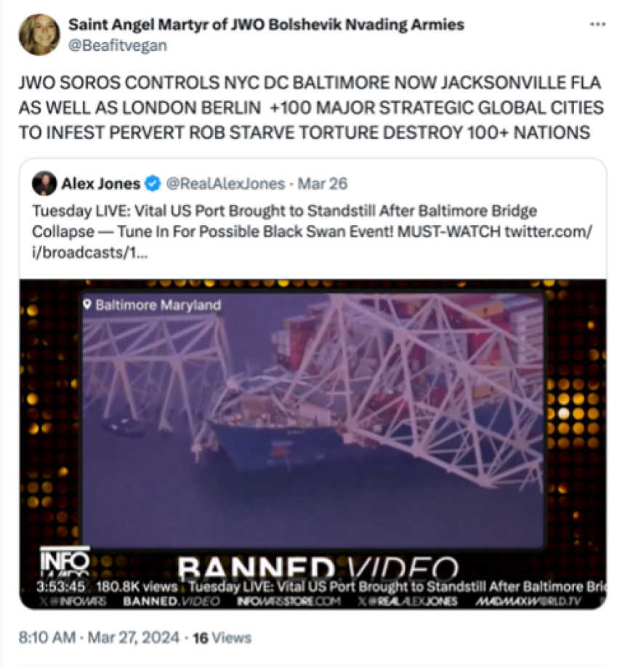Open the twitter.com/i/broadcasts link

(x=312, y=242)
